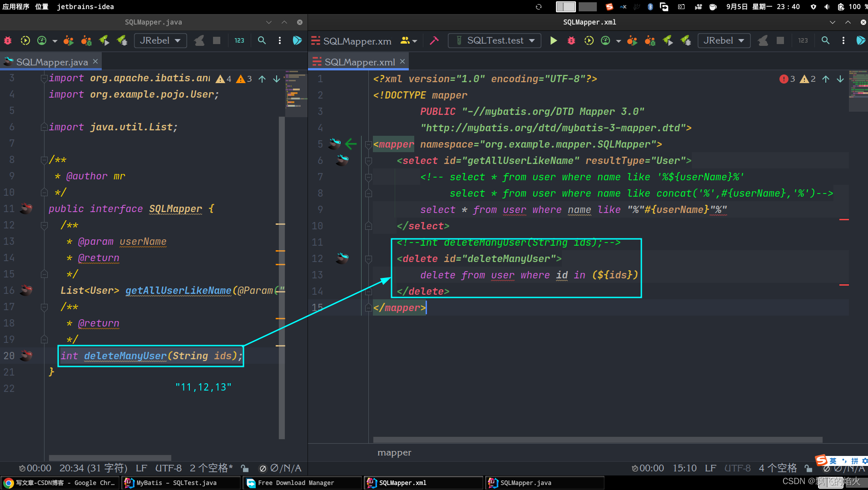
Task: Click the horizontal scrollbar of the XML editor
Action: click(598, 440)
